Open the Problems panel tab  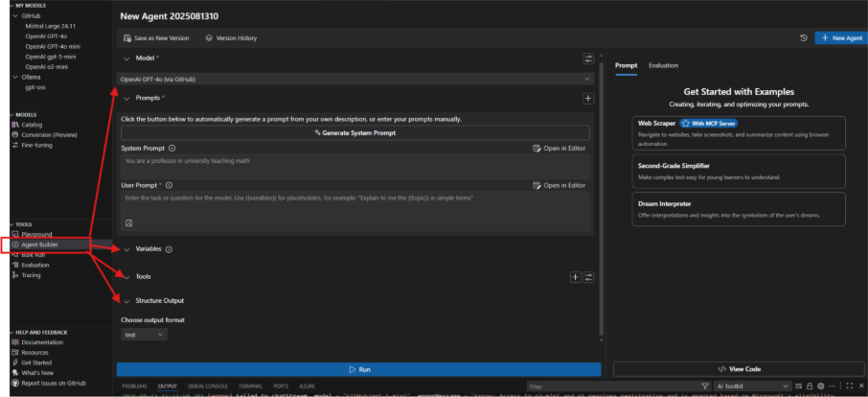click(x=134, y=385)
